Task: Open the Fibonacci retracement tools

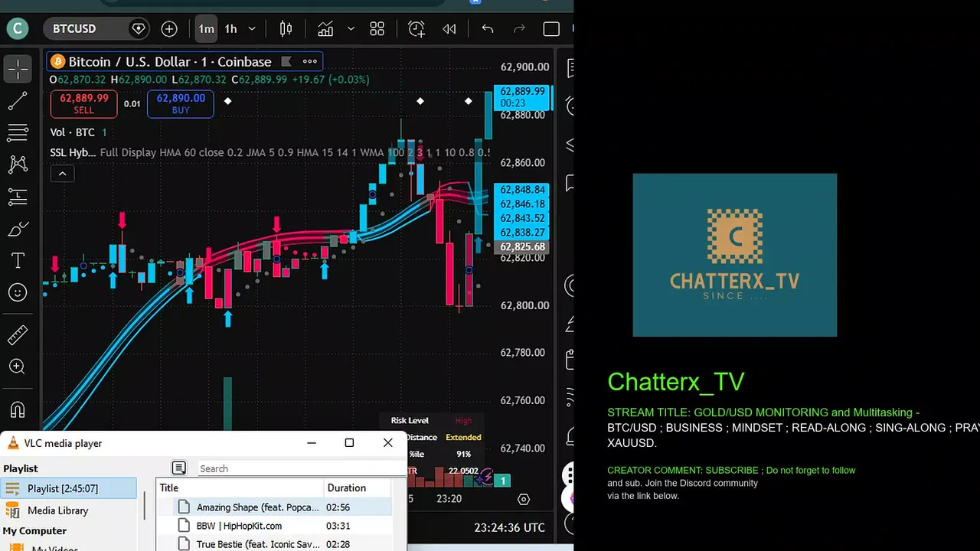Action: coord(17,132)
